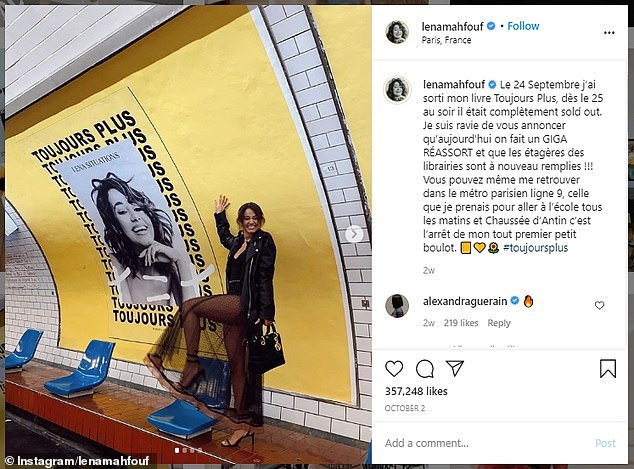This screenshot has width=634, height=469.
Task: Click the #toujoursplus hashtag
Action: (536, 248)
